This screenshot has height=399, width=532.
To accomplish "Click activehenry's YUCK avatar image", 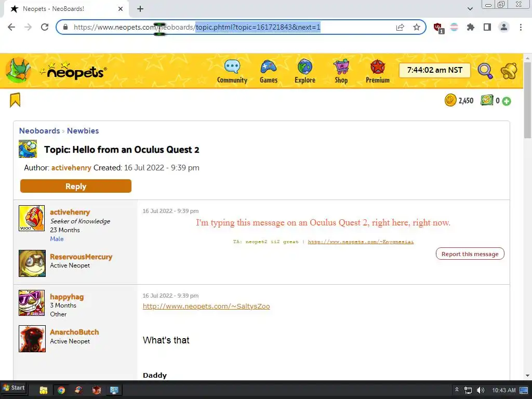I will click(32, 218).
